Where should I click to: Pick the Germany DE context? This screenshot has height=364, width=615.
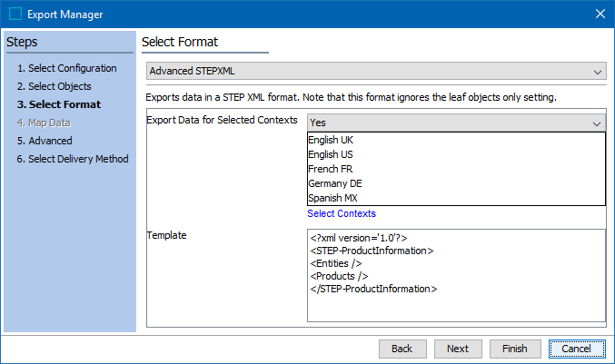click(335, 183)
